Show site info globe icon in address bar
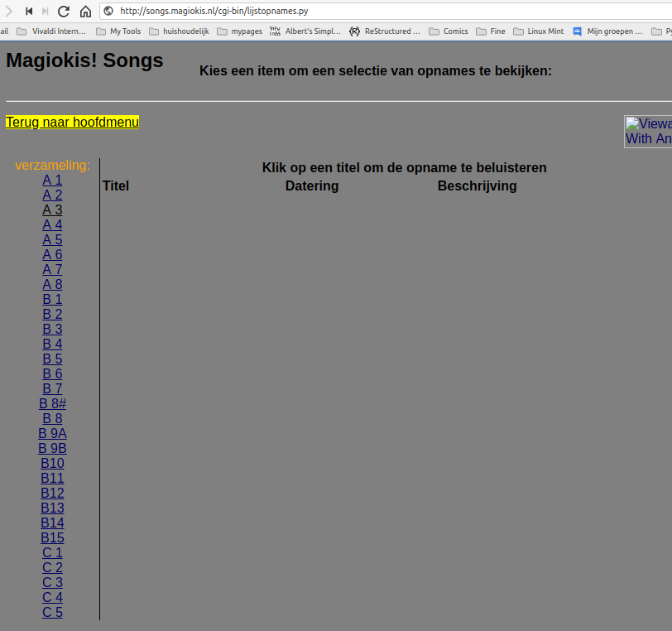Viewport: 672px width, 631px height. [x=109, y=11]
